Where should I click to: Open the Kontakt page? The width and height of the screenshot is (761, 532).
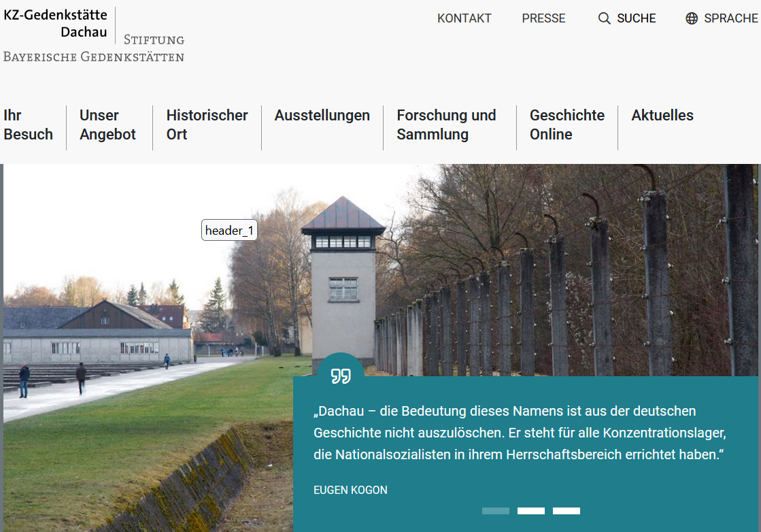tap(464, 18)
